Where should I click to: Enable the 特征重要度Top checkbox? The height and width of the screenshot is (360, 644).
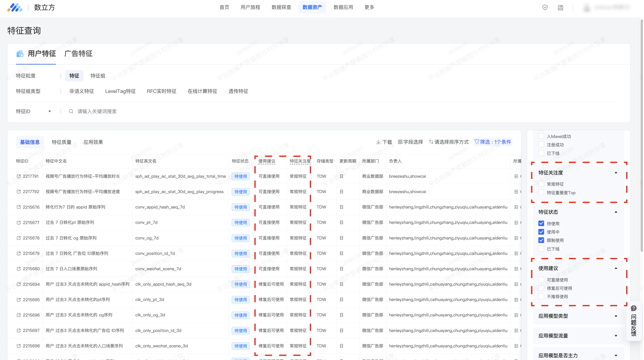point(541,193)
